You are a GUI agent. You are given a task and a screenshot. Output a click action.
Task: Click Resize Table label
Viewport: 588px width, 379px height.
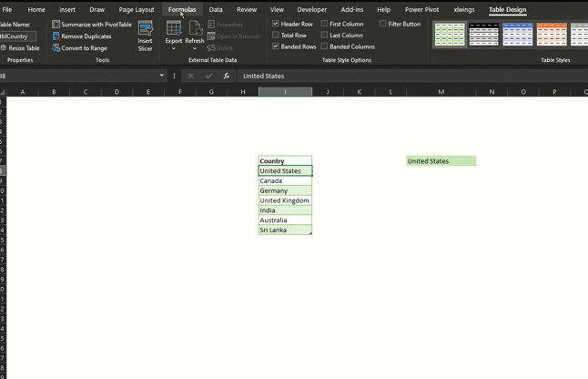24,48
